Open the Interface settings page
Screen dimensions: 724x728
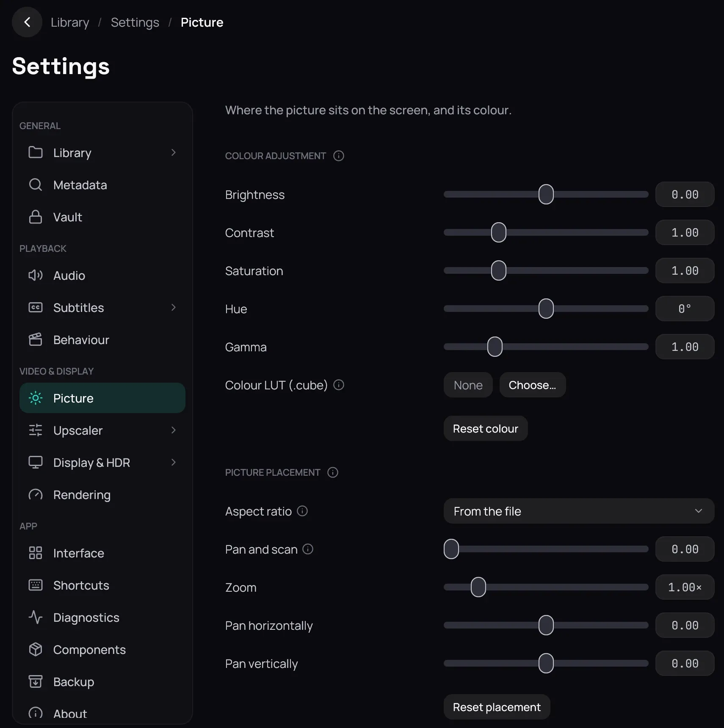[102, 553]
